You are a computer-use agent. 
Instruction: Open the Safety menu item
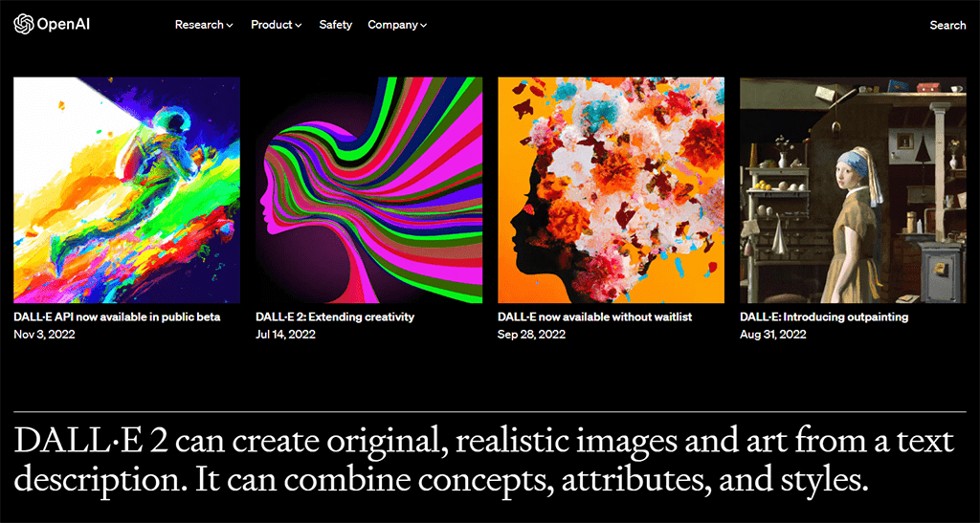pyautogui.click(x=336, y=25)
